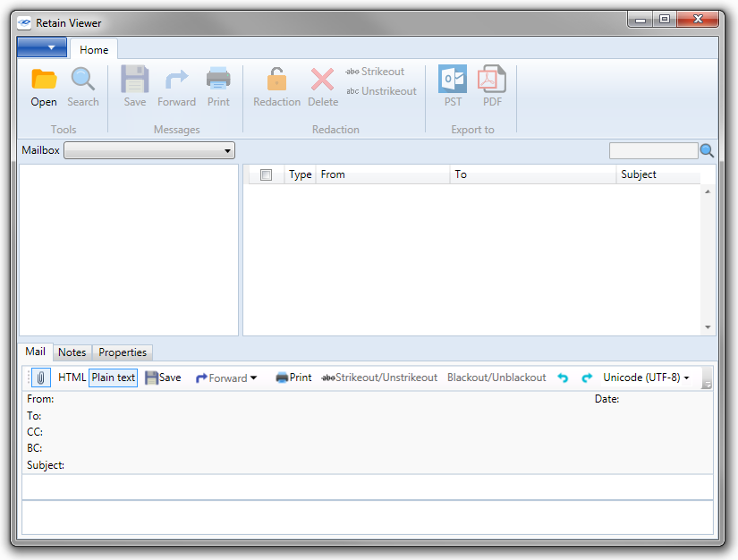Open the Mailbox dropdown
The height and width of the screenshot is (560, 738).
click(149, 150)
